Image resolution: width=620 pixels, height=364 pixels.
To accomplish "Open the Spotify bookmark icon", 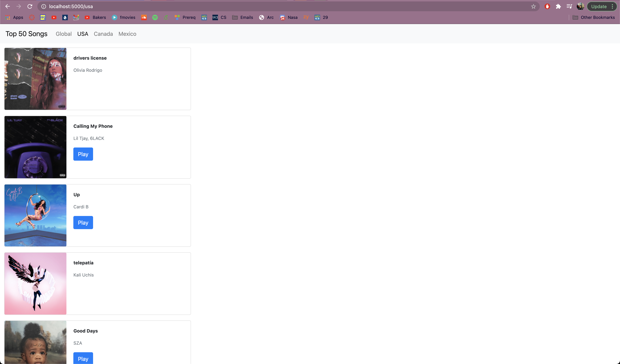I will click(x=155, y=17).
